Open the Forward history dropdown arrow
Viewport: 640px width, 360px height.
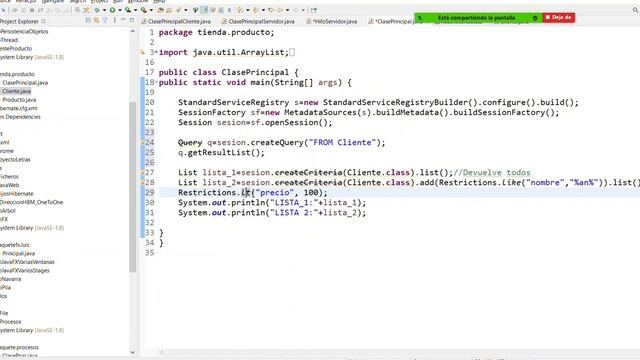303,10
